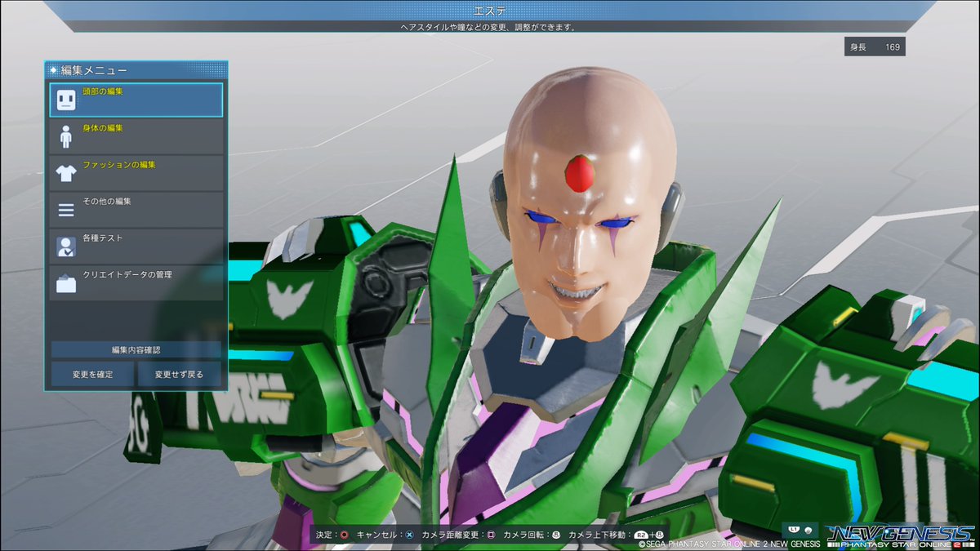Click the cross button icon for キャンセル
The height and width of the screenshot is (551, 980).
[x=409, y=535]
